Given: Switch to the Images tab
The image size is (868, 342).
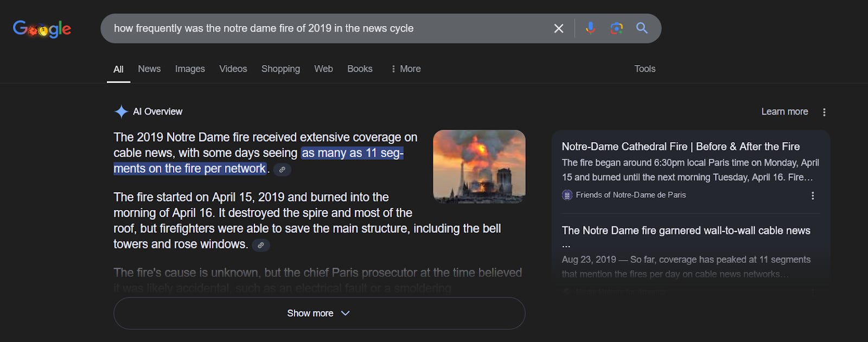Looking at the screenshot, I should point(190,69).
